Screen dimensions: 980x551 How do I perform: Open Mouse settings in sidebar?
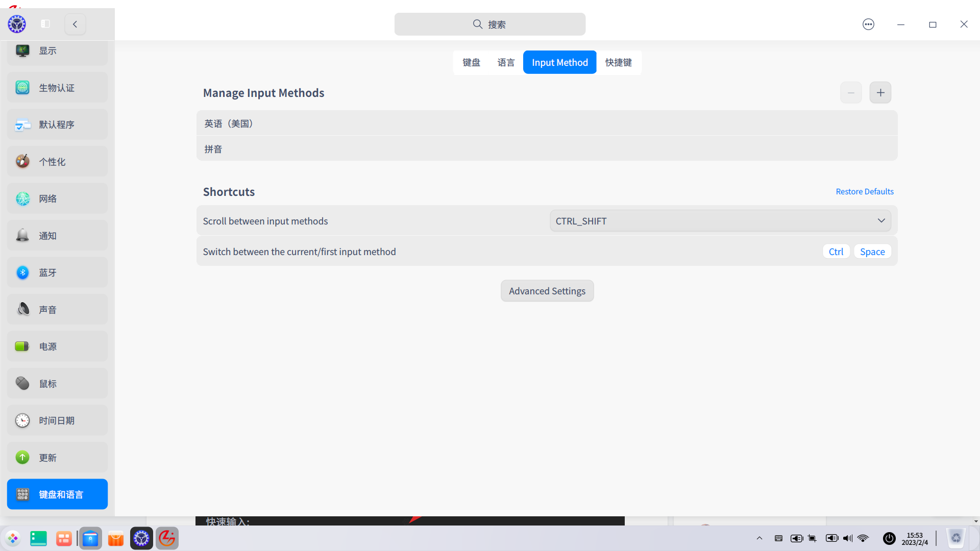[57, 384]
